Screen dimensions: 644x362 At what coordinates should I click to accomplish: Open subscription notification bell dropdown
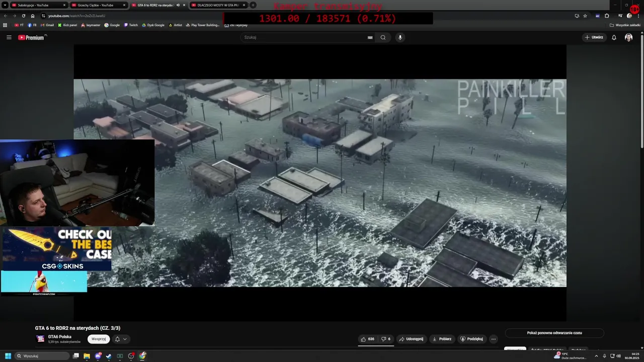pos(121,339)
